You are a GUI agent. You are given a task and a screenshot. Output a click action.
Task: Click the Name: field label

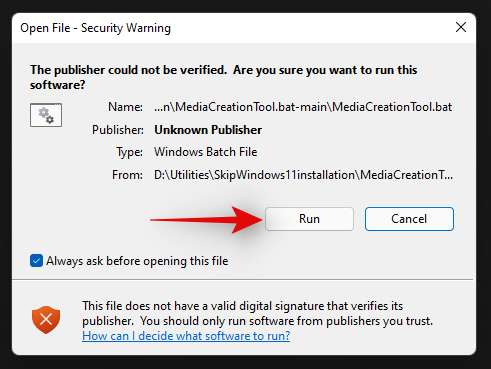click(x=125, y=107)
